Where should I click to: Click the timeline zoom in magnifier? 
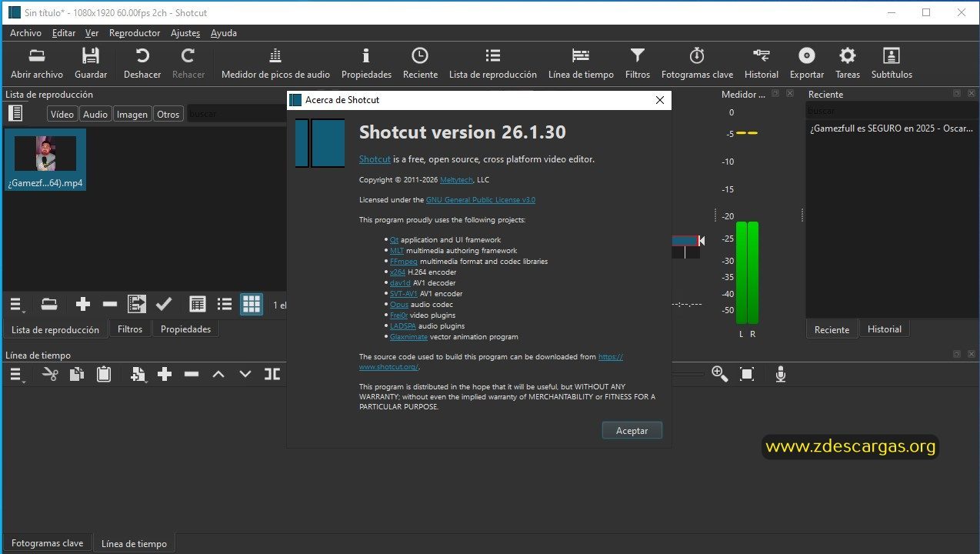pyautogui.click(x=720, y=374)
